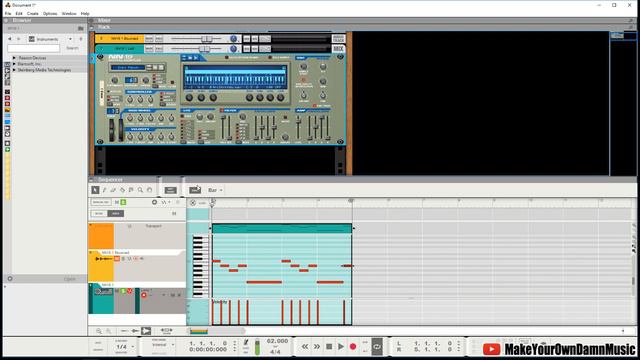640x360 pixels.
Task: Expand Blamsoft, Inc. in browser tree
Action: click(14, 64)
